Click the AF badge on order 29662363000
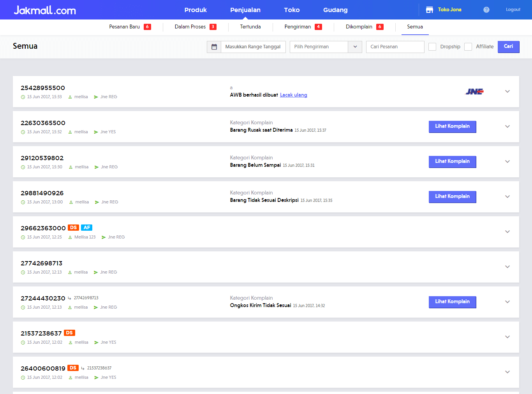The width and height of the screenshot is (532, 394). (x=86, y=228)
